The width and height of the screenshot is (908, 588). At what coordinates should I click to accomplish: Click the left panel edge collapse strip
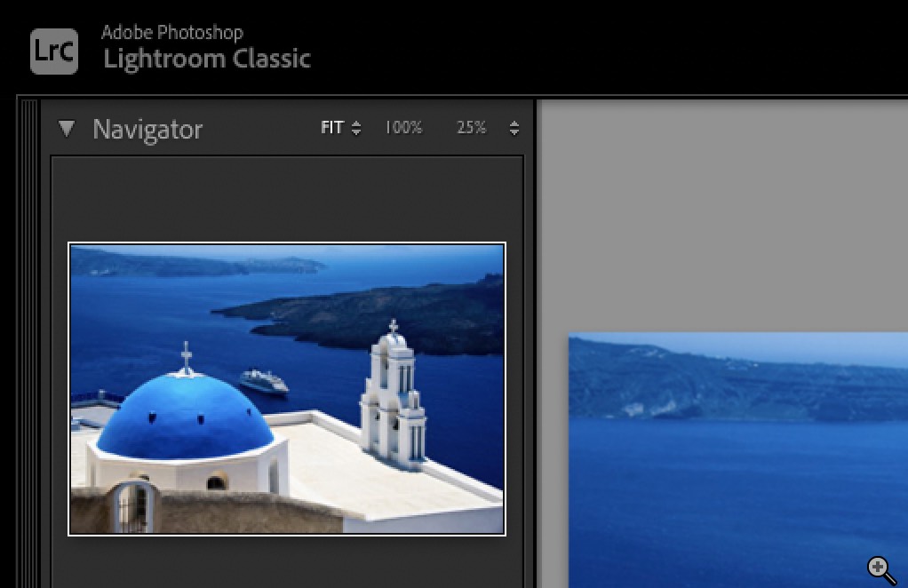tap(29, 344)
